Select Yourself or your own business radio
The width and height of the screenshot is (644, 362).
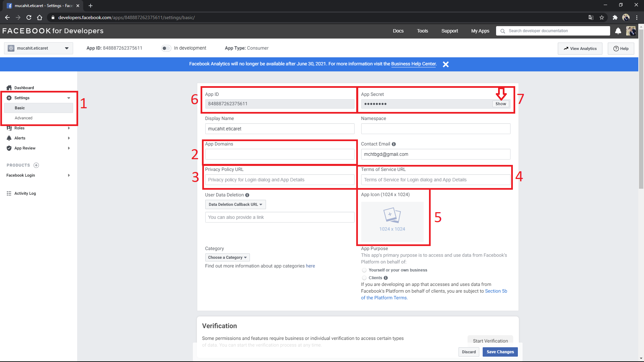(x=364, y=270)
